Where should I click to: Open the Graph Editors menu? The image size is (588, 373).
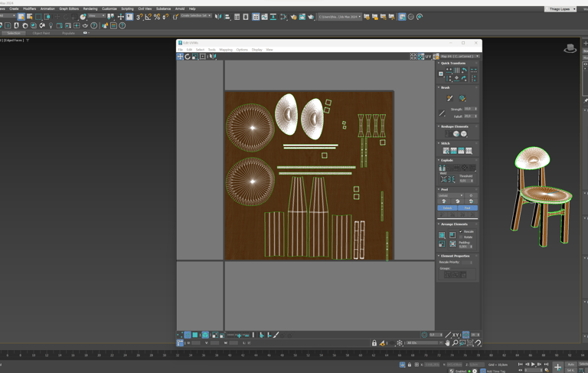[x=69, y=9]
